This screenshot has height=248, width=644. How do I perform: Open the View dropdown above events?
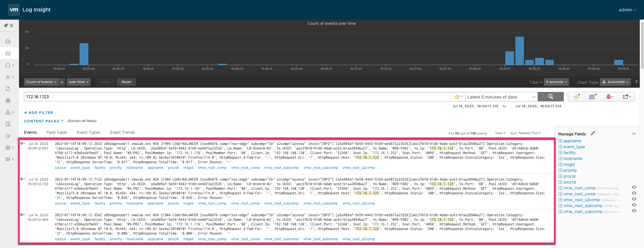pos(500,133)
